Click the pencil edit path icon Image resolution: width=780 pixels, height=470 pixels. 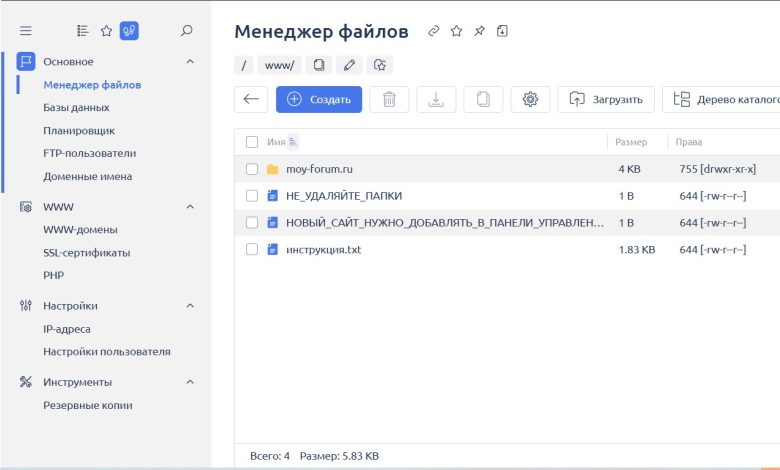point(349,65)
